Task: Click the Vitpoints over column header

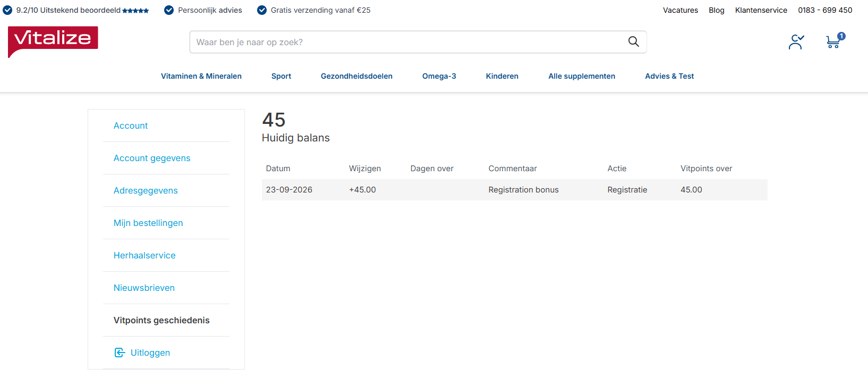Action: tap(706, 169)
